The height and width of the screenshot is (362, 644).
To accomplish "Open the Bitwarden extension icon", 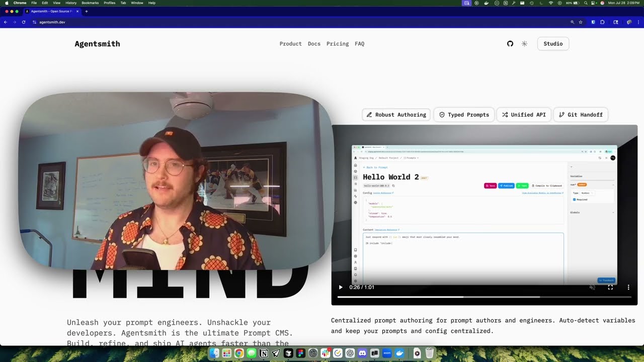I will click(593, 22).
